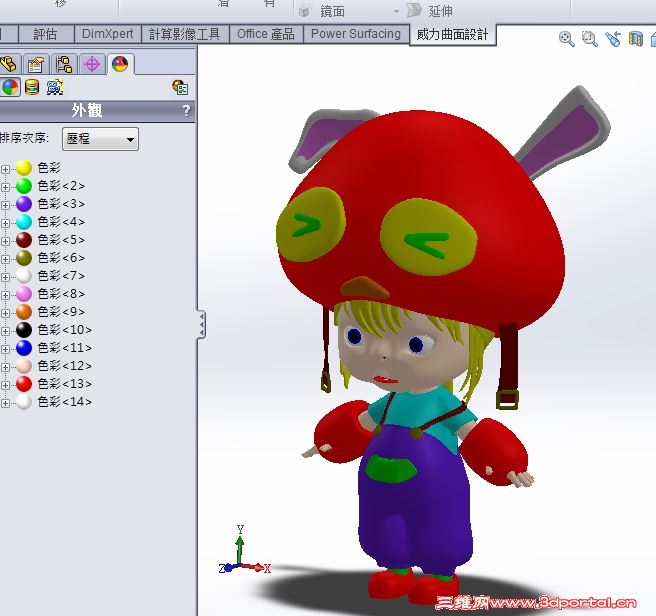Expand the 色彩<4> node
The height and width of the screenshot is (616, 656).
pos(5,223)
